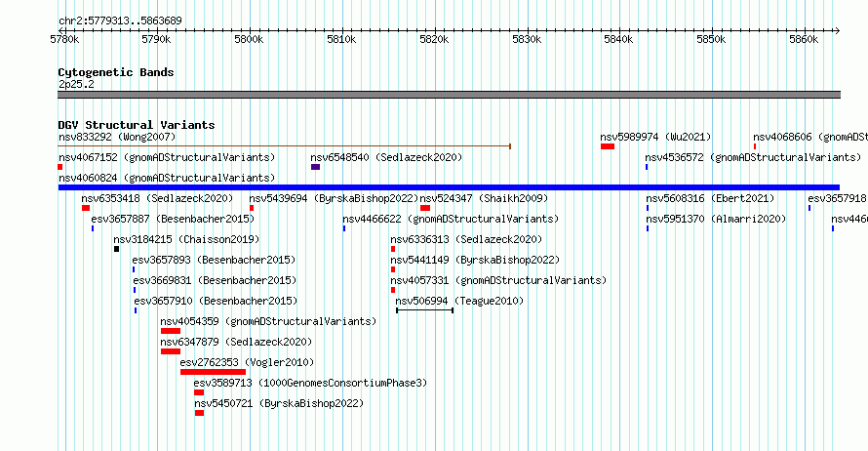Open nsv6353418 (Sedlazeck2020) label
Viewport: 868px width, 451px height.
pyautogui.click(x=157, y=198)
